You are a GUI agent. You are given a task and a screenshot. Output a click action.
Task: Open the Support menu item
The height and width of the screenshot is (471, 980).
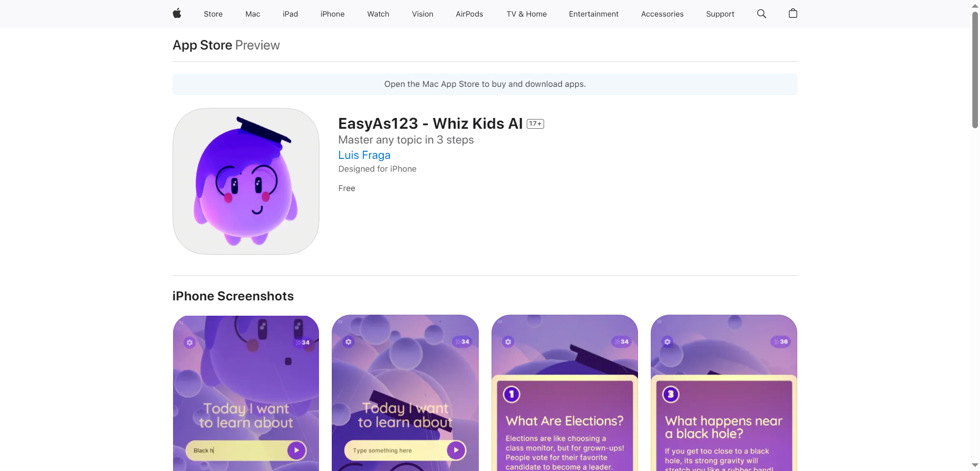pos(720,14)
